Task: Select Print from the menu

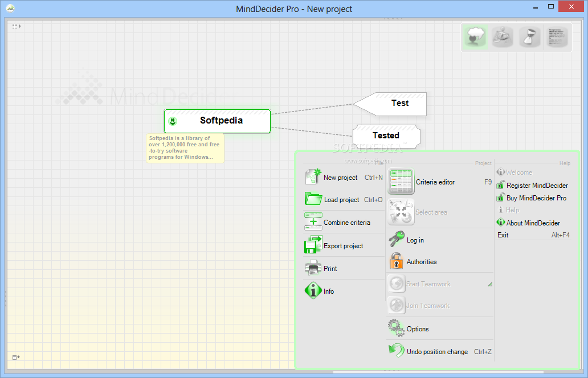Action: click(x=344, y=268)
